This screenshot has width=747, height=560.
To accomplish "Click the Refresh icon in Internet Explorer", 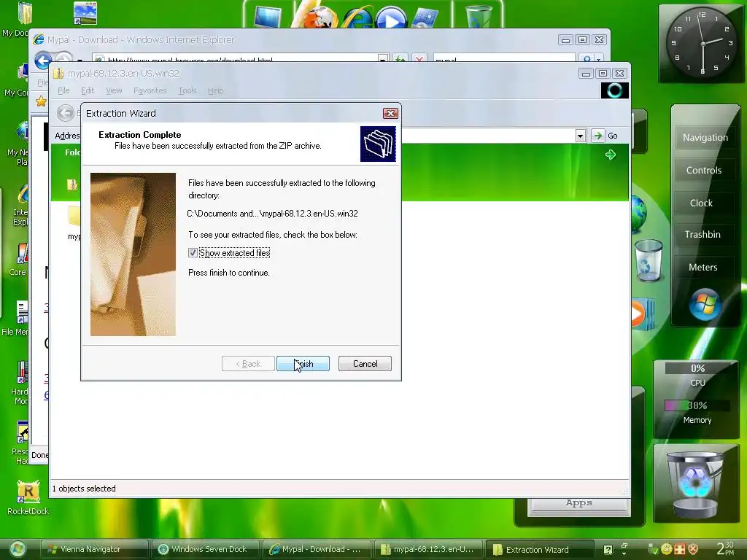I will 400,59.
